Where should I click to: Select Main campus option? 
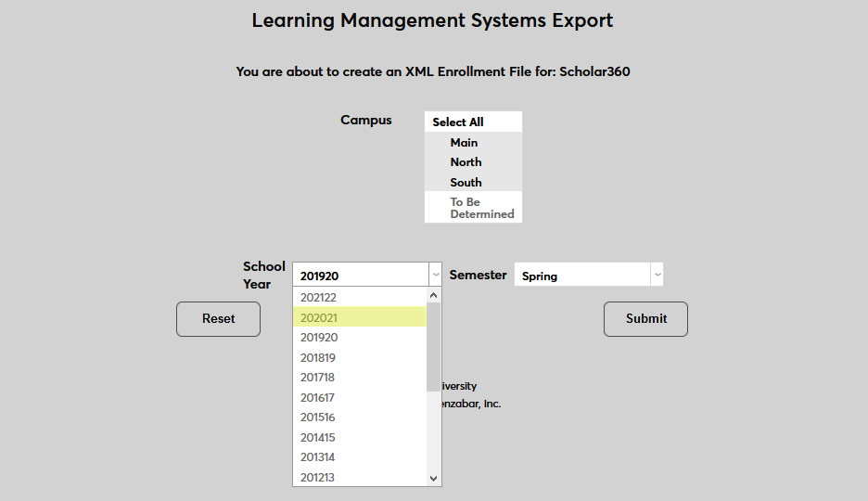(473, 142)
